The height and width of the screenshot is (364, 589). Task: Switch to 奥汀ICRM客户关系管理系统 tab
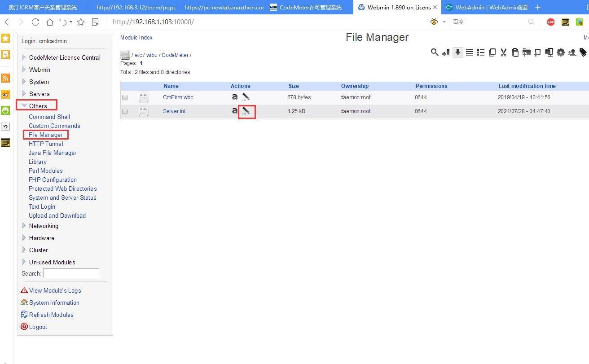(x=43, y=7)
